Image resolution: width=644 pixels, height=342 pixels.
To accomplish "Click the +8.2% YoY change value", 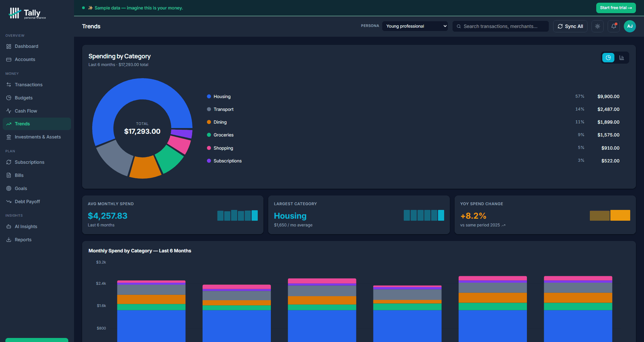I will [473, 216].
